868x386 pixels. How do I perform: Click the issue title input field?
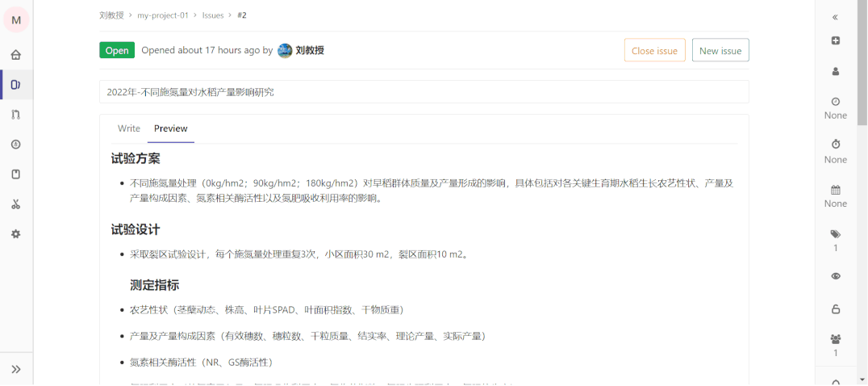[x=424, y=92]
